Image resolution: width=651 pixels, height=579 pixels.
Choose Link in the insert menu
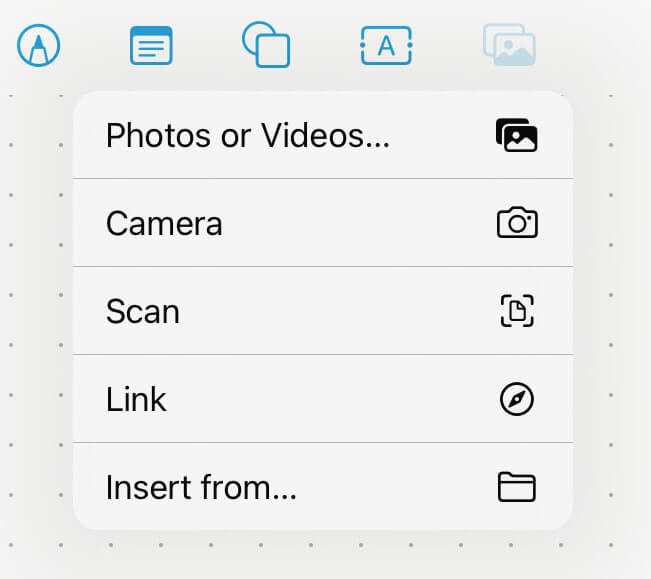tap(323, 399)
